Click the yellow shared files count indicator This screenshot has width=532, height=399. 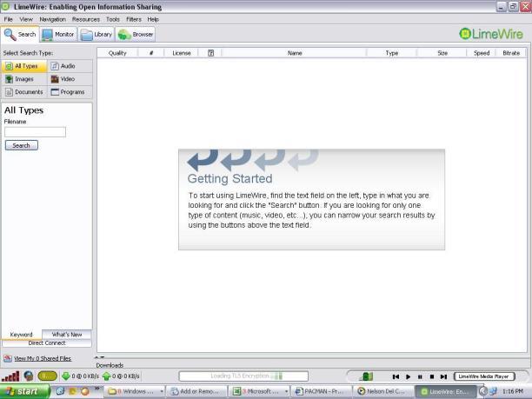pyautogui.click(x=48, y=376)
